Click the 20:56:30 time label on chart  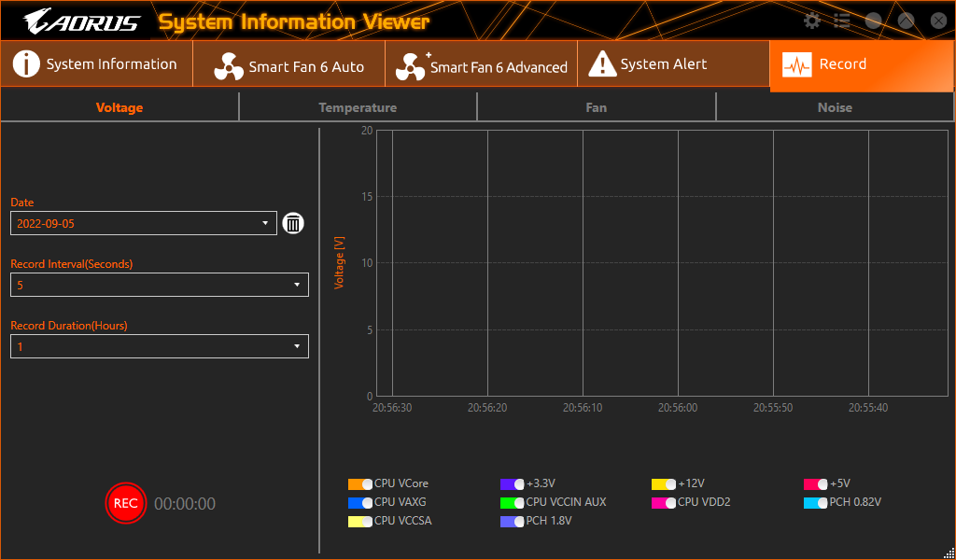392,408
